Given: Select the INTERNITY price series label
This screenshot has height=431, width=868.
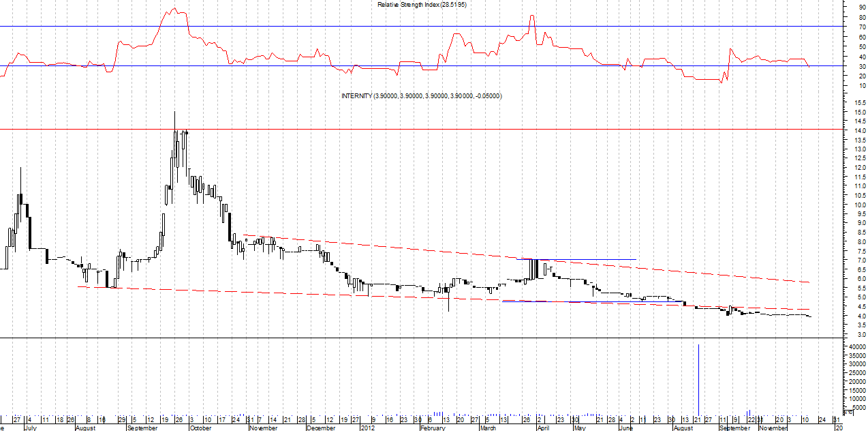Looking at the screenshot, I should 421,96.
